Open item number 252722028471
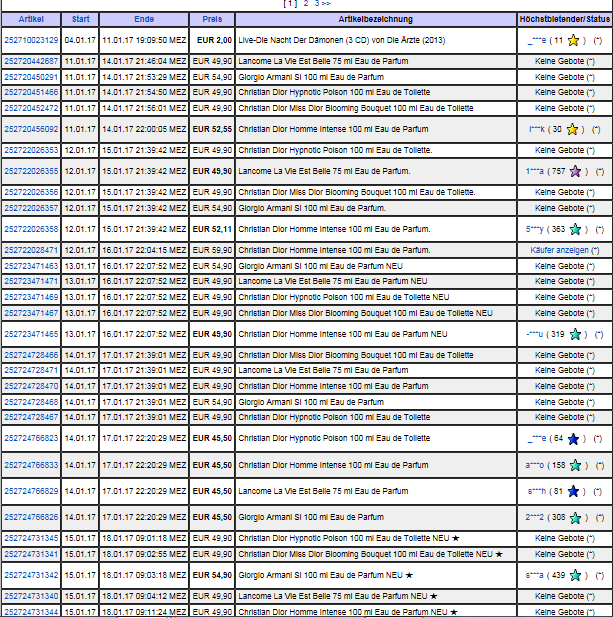Viewport: 613px width, 618px height. (31, 250)
